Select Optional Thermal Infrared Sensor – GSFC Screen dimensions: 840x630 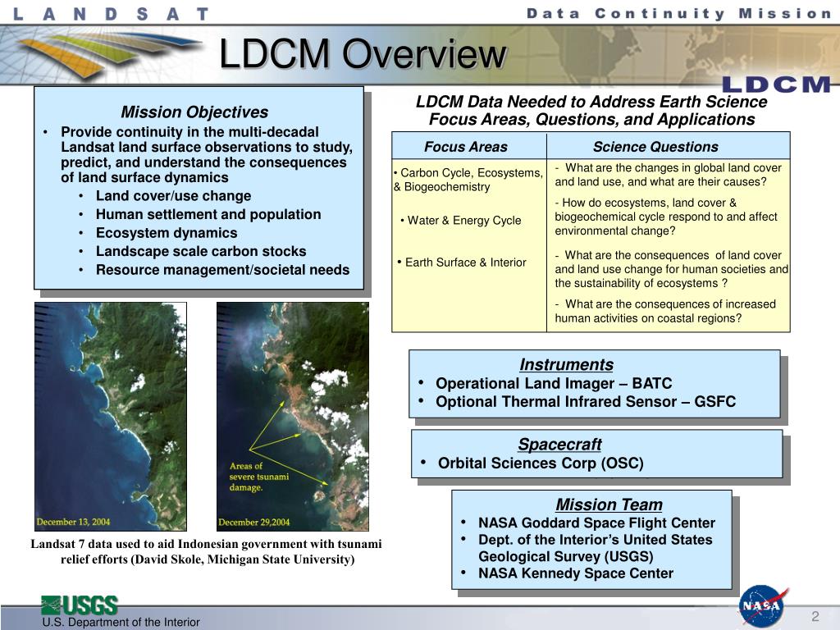coord(586,401)
